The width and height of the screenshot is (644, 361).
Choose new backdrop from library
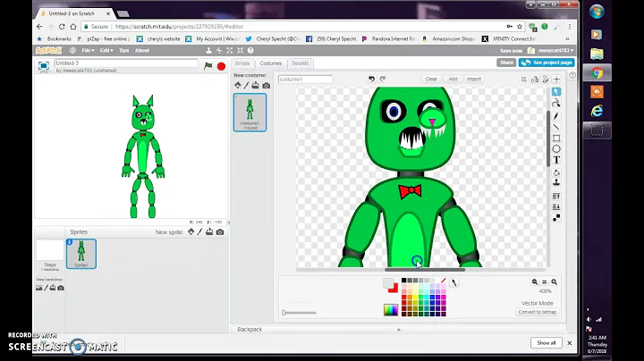(39, 288)
